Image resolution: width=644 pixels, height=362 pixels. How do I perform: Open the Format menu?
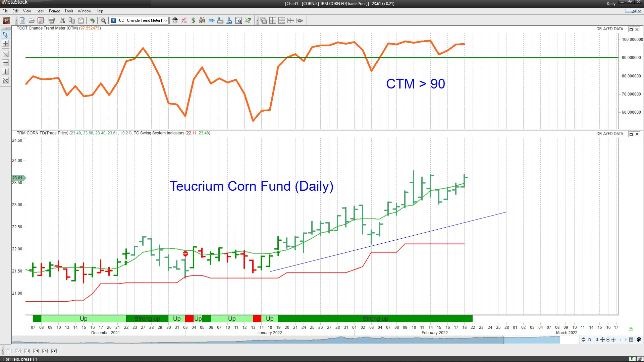[54, 11]
